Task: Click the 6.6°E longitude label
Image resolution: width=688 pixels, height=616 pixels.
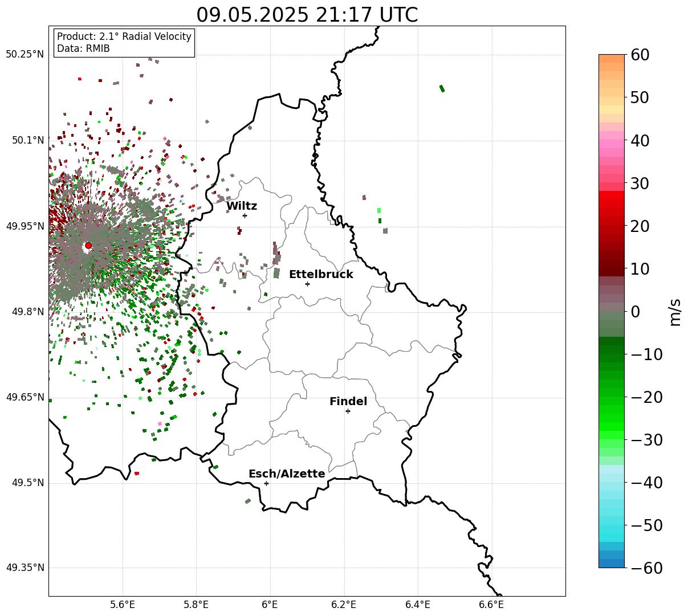Action: coord(492,605)
